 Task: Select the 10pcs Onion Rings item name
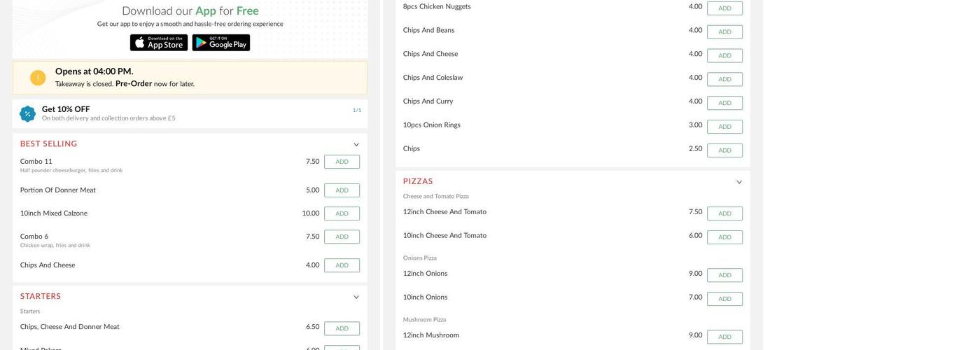(432, 125)
